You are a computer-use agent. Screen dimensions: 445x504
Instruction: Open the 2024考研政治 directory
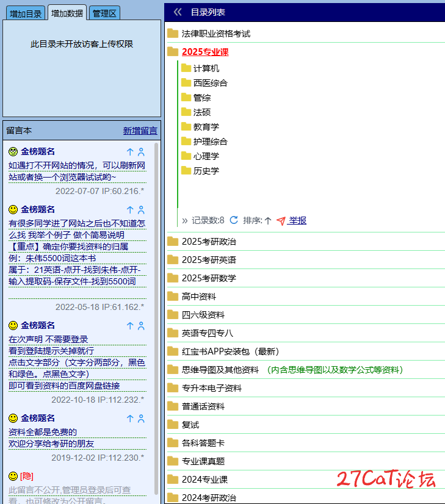(209, 497)
